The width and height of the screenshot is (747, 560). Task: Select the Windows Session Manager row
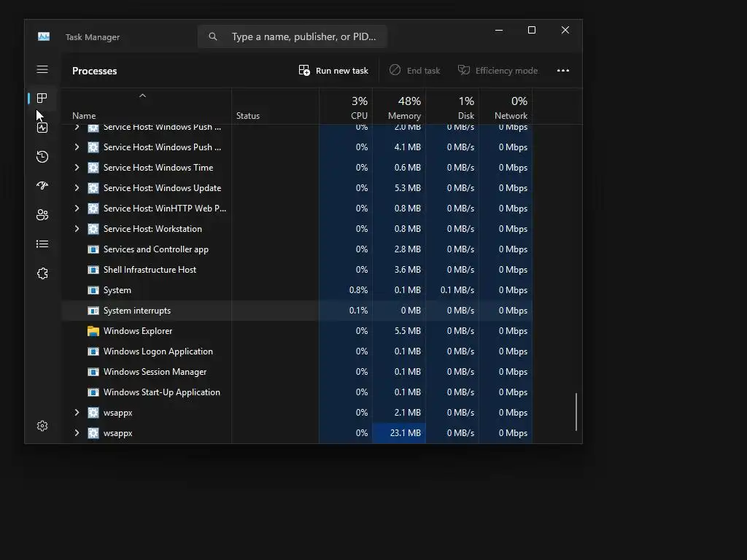(297, 372)
